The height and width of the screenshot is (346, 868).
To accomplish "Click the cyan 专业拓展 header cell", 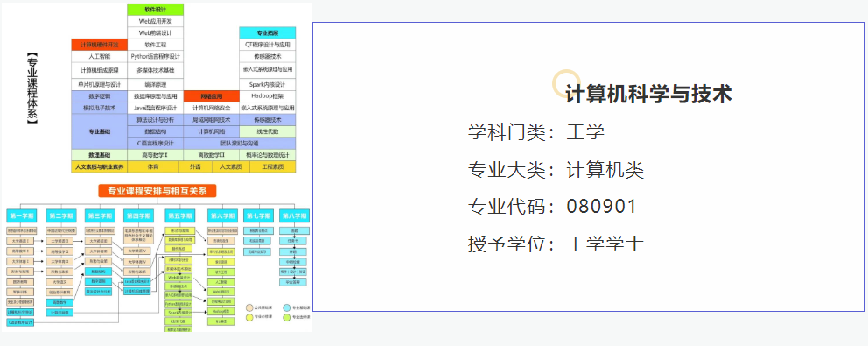I will [268, 32].
